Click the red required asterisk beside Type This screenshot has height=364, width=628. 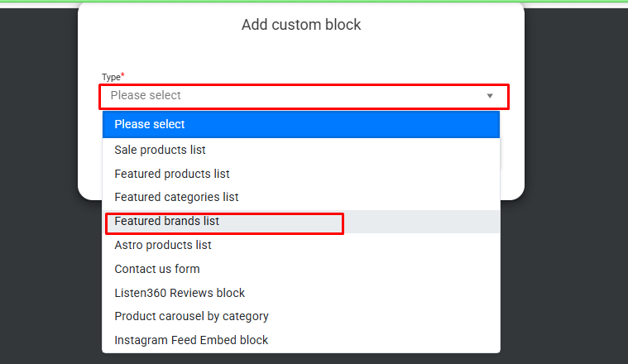(122, 75)
